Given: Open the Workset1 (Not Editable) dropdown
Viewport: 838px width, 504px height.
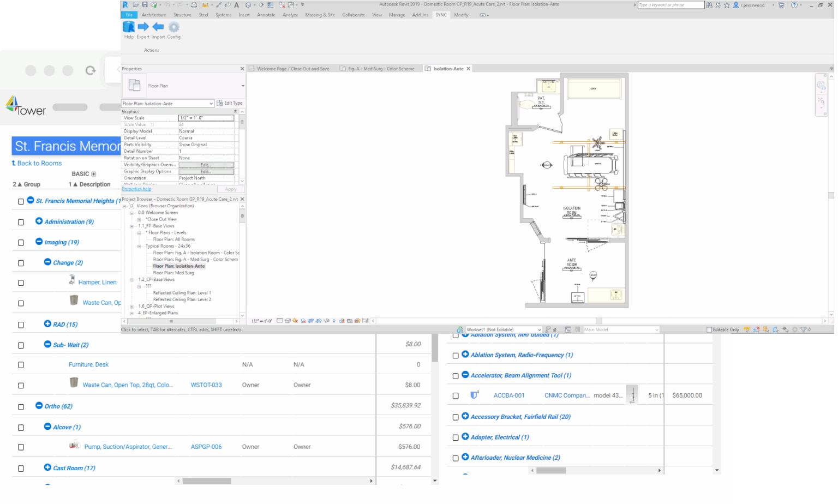Looking at the screenshot, I should point(539,330).
